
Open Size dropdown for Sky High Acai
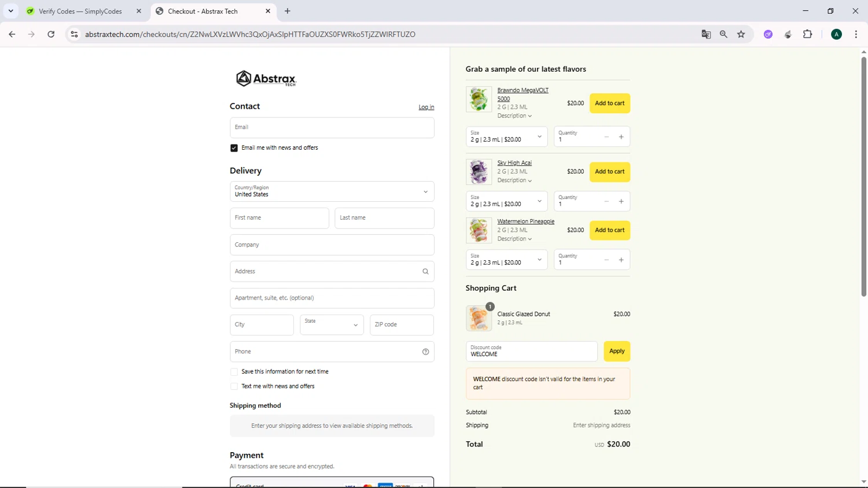(507, 201)
